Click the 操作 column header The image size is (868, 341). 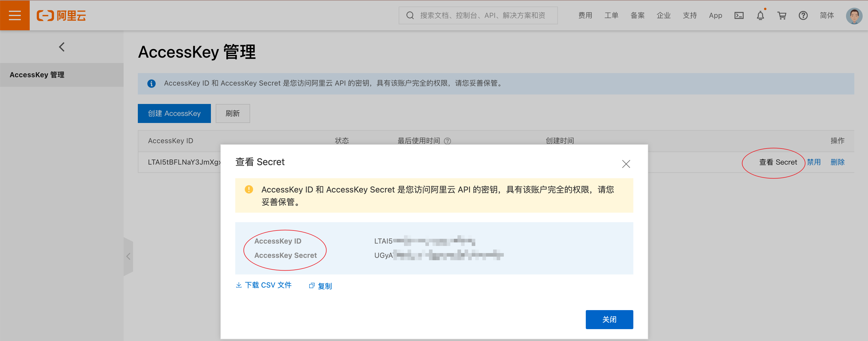(x=837, y=141)
